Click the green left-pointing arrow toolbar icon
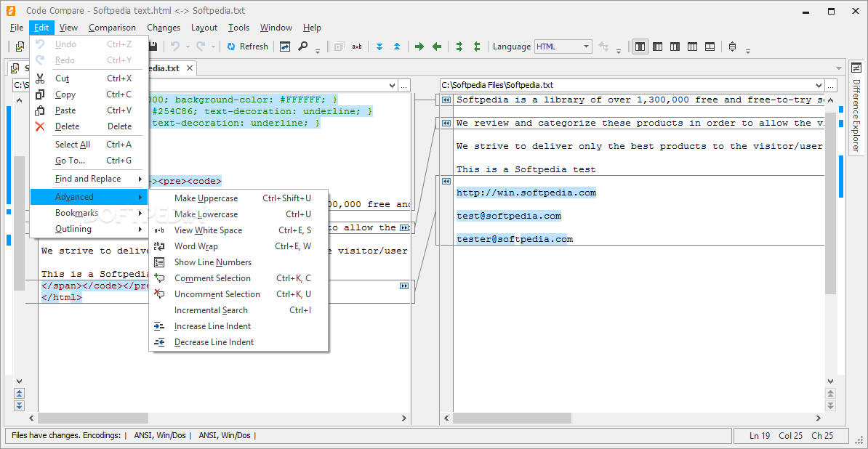The width and height of the screenshot is (868, 449). tap(437, 46)
